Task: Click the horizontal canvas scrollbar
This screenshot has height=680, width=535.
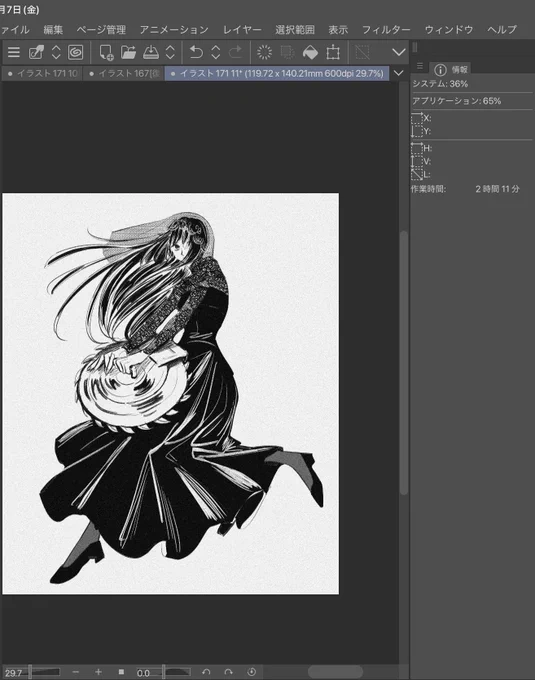Action: click(x=335, y=672)
